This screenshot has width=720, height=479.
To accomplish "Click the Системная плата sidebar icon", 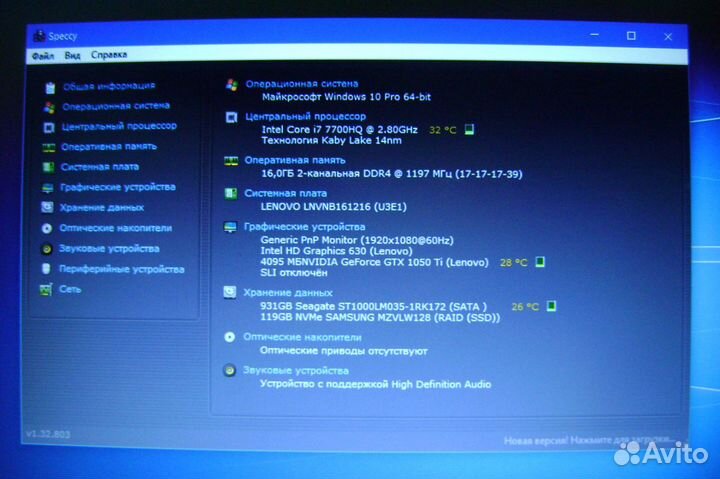I will tap(48, 167).
